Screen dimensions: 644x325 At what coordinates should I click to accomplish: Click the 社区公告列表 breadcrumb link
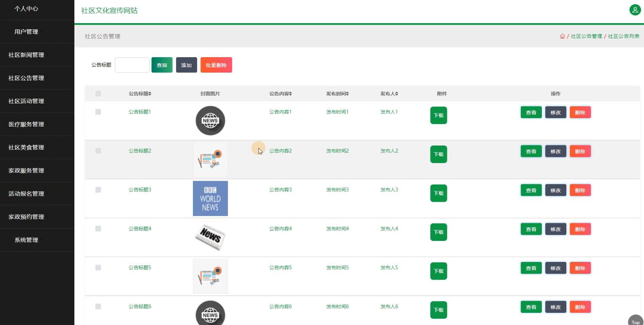[x=623, y=37]
